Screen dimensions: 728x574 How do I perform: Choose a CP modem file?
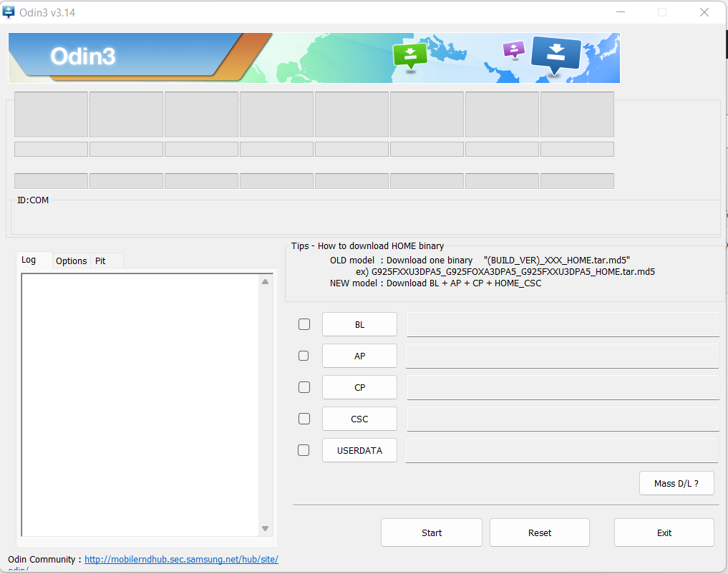pos(359,387)
